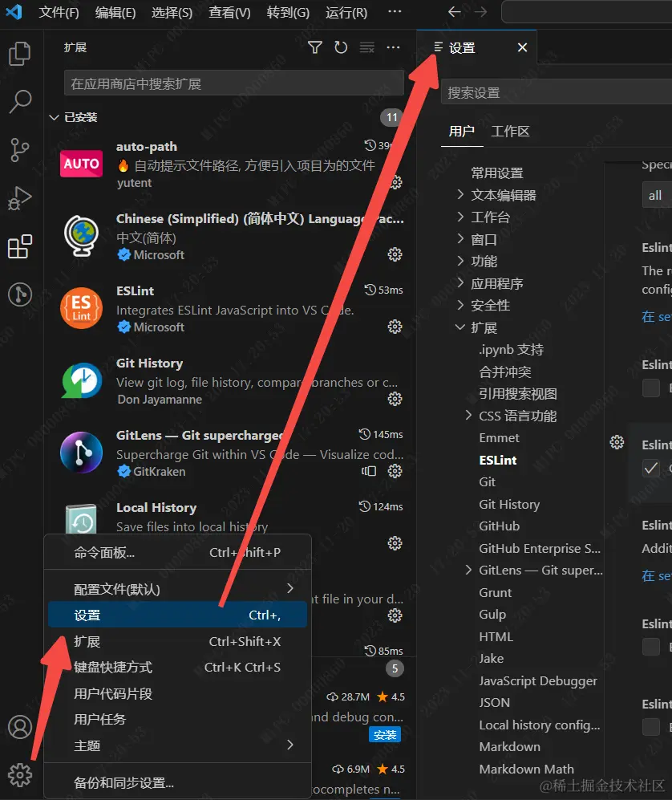This screenshot has height=800, width=672.
Task: Open the title bar overflow menu ellipsis
Action: 395,12
